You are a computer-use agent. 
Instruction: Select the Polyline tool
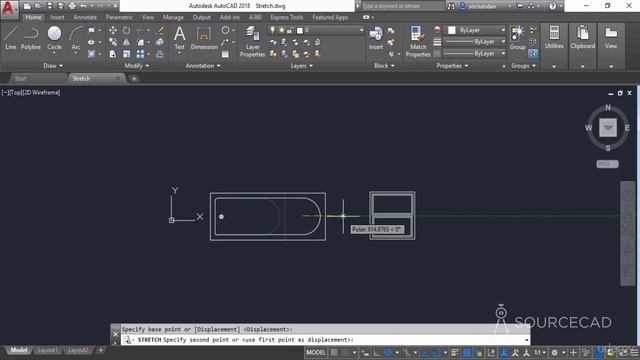click(31, 38)
